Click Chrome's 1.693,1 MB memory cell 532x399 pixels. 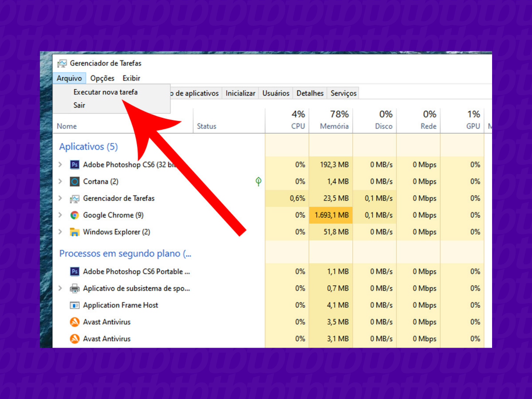point(331,215)
